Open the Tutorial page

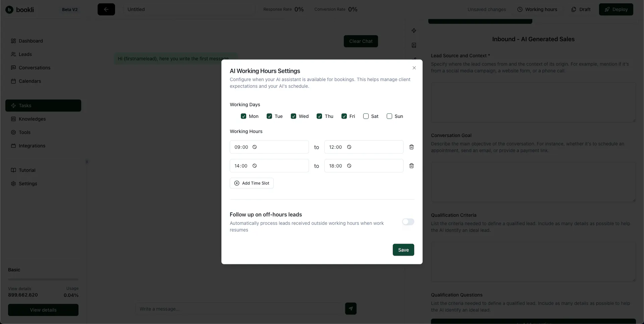[x=43, y=170]
